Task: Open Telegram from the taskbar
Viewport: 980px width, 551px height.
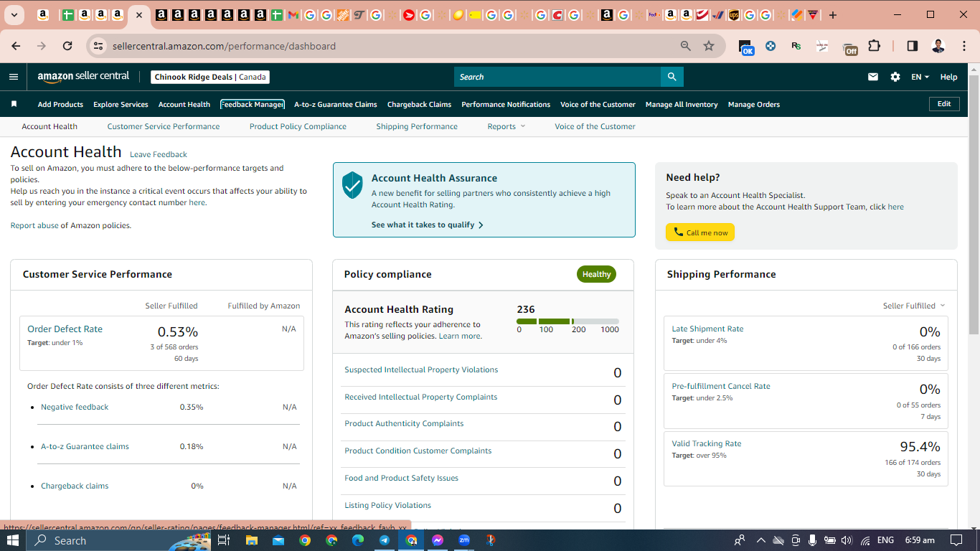Action: (x=385, y=540)
